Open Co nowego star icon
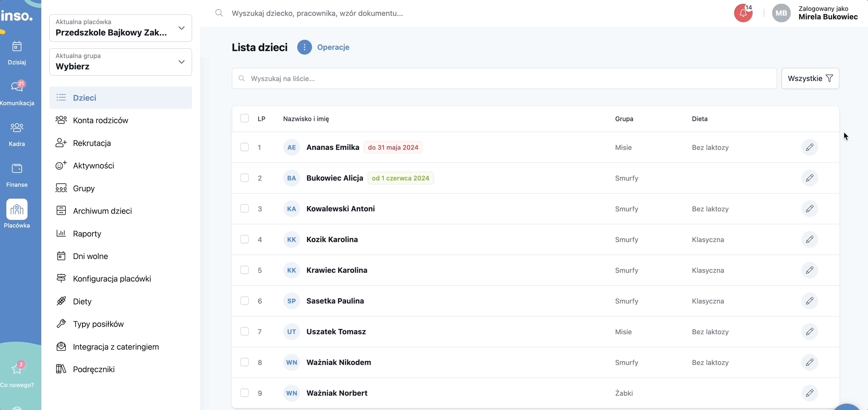The image size is (868, 410). click(17, 368)
